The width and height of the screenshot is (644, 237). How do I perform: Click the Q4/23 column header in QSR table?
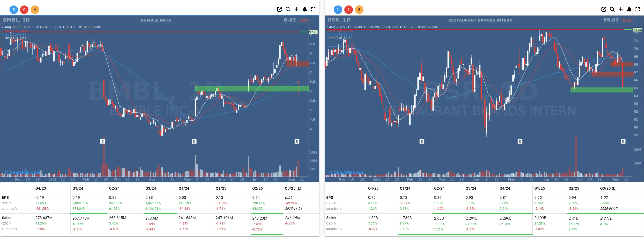pyautogui.click(x=373, y=188)
